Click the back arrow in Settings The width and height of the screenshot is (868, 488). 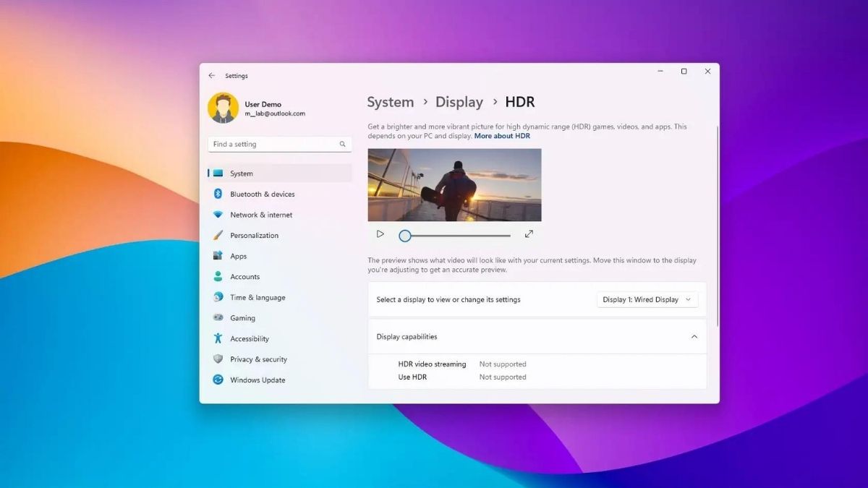212,75
